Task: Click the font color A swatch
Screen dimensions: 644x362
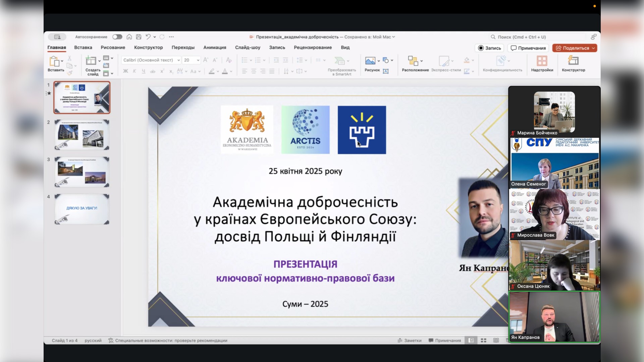Action: (x=225, y=71)
